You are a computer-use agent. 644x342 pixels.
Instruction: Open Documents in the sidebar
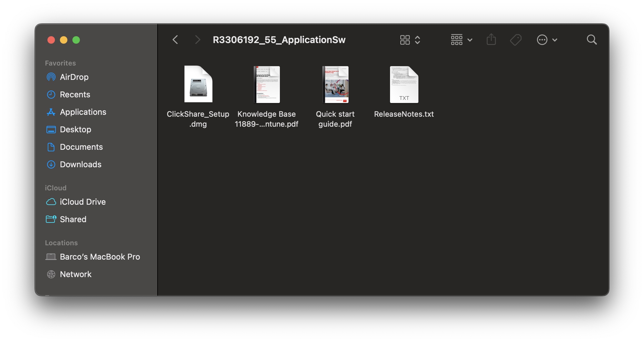click(x=81, y=147)
